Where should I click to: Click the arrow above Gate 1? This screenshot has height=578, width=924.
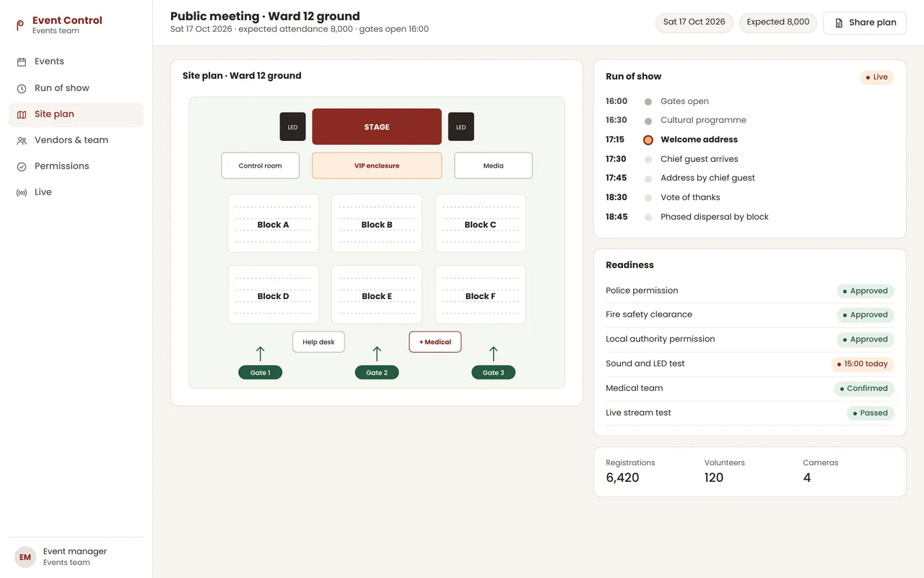261,353
